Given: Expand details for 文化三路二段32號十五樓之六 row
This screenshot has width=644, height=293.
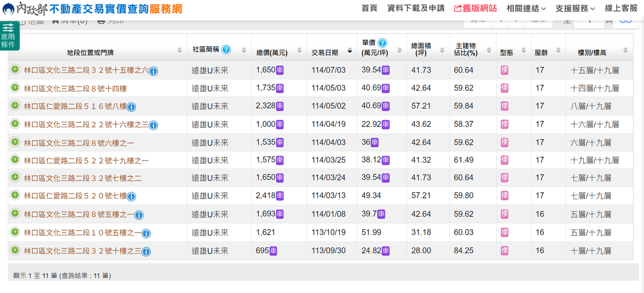Looking at the screenshot, I should tap(15, 69).
